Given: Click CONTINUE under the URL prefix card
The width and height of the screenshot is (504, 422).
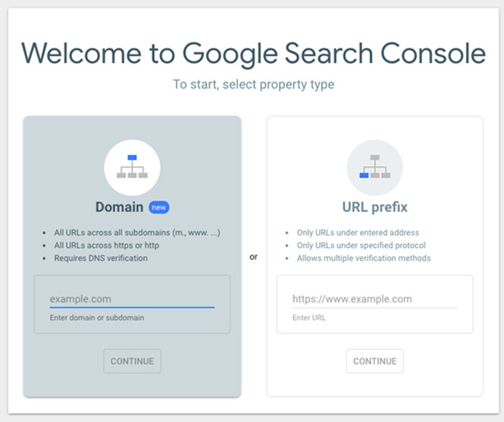Looking at the screenshot, I should click(375, 361).
